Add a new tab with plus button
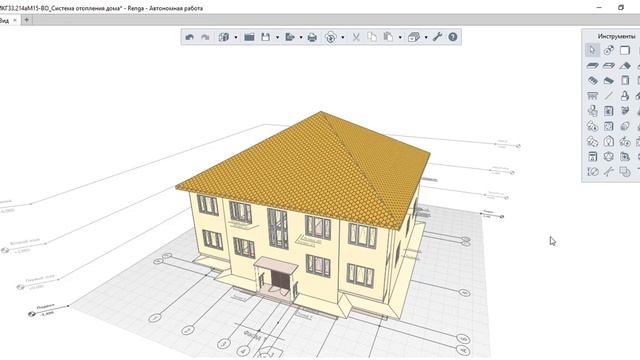The height and width of the screenshot is (360, 640). click(27, 20)
